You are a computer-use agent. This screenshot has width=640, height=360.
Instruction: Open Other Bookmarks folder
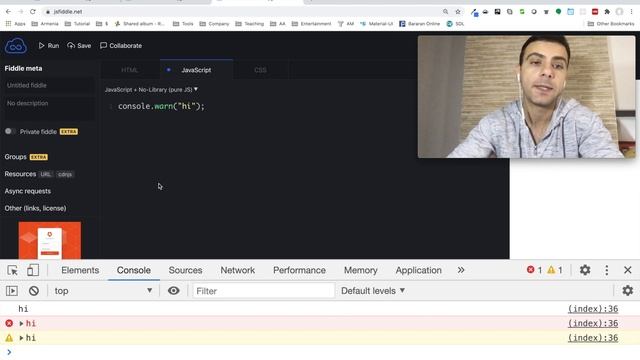click(x=611, y=24)
